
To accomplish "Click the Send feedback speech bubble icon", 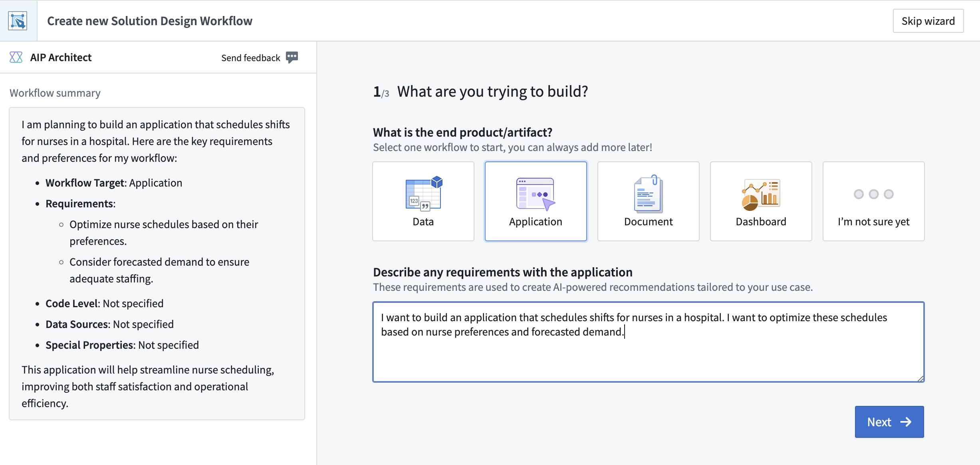I will point(292,58).
